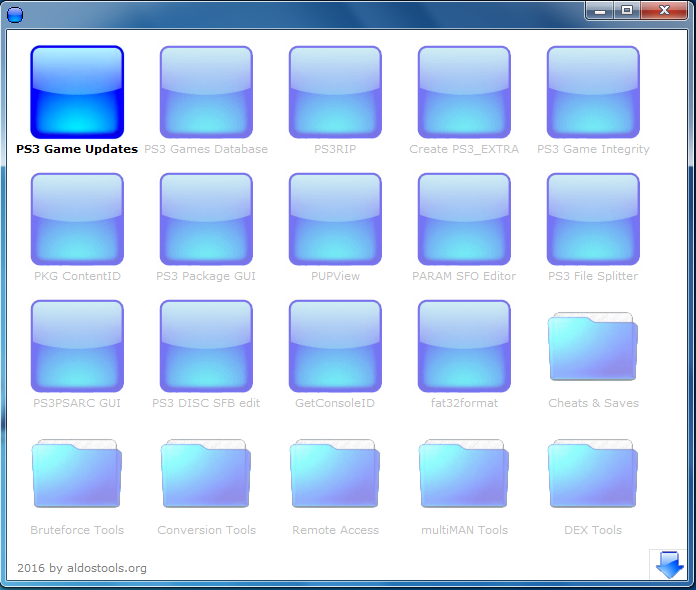The width and height of the screenshot is (696, 590).
Task: Click the PS3 Game Integrity label
Action: click(593, 149)
